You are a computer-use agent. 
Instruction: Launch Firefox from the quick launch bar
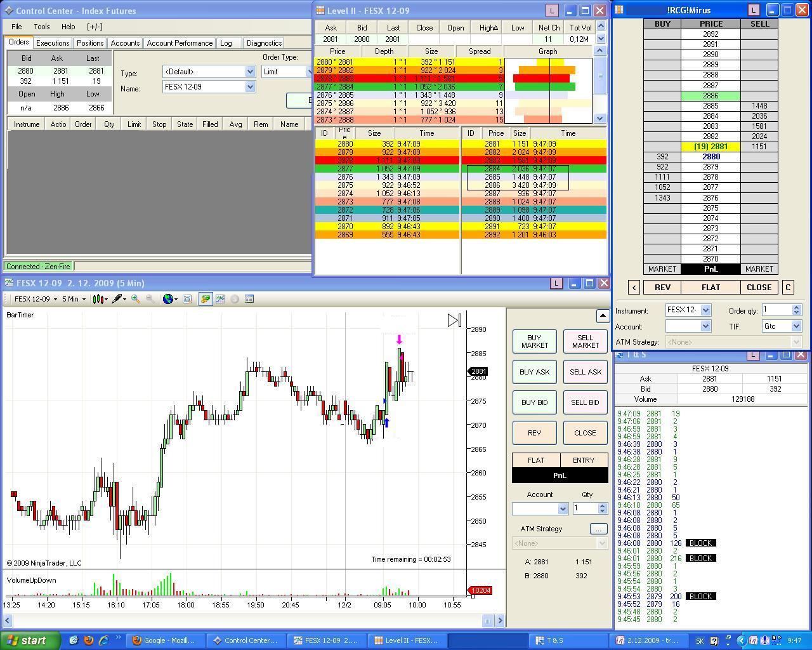pos(88,640)
